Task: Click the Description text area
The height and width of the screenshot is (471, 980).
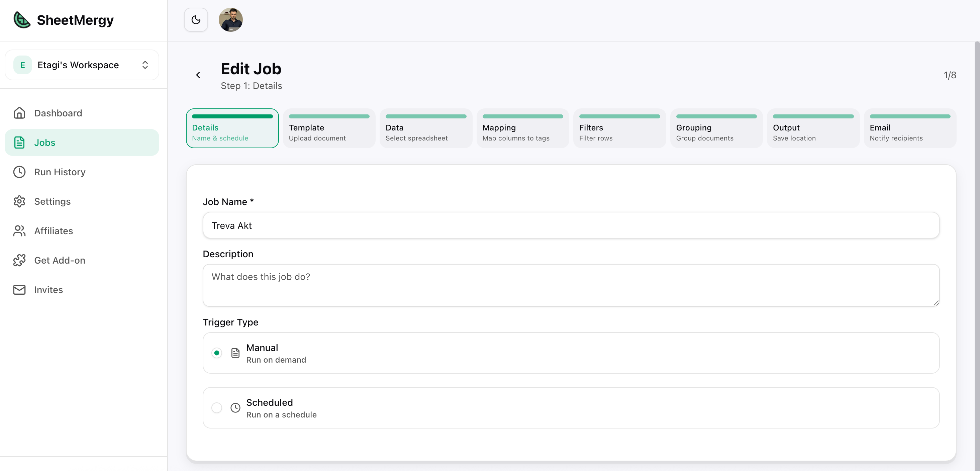Action: (571, 285)
